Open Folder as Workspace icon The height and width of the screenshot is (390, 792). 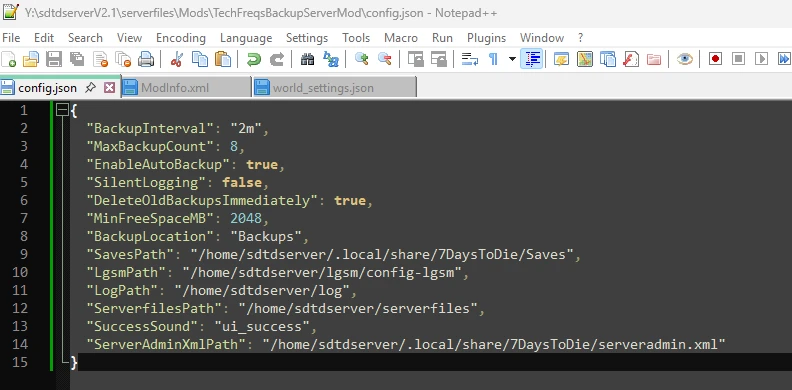click(654, 59)
